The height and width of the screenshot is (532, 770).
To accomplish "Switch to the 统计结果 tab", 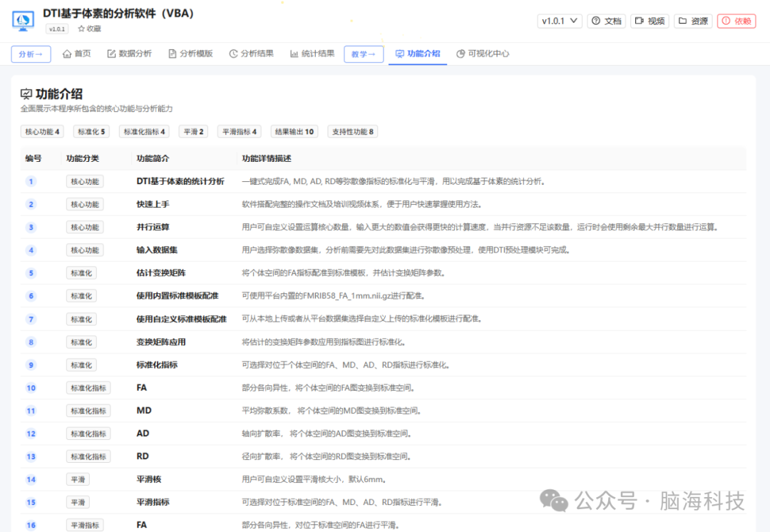I will [x=312, y=53].
